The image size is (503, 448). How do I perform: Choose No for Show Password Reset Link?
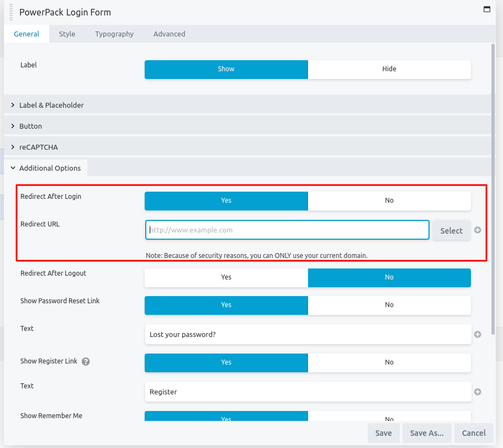tap(389, 305)
